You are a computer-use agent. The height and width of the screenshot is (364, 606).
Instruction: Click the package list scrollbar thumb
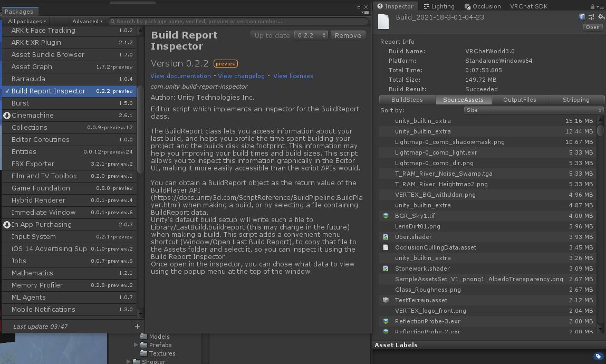point(141,129)
